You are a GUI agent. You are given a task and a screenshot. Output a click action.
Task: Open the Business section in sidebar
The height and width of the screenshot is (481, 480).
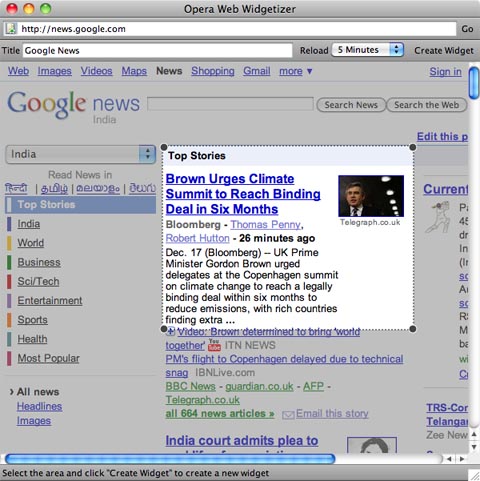click(39, 262)
